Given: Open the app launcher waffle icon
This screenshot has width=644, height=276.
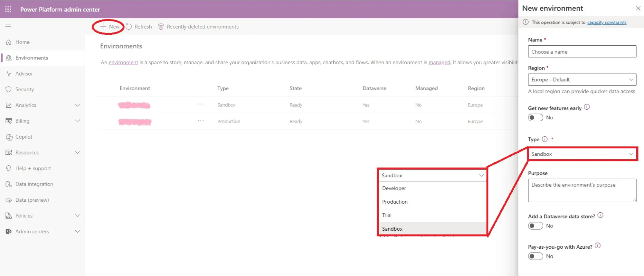Looking at the screenshot, I should coord(8,9).
